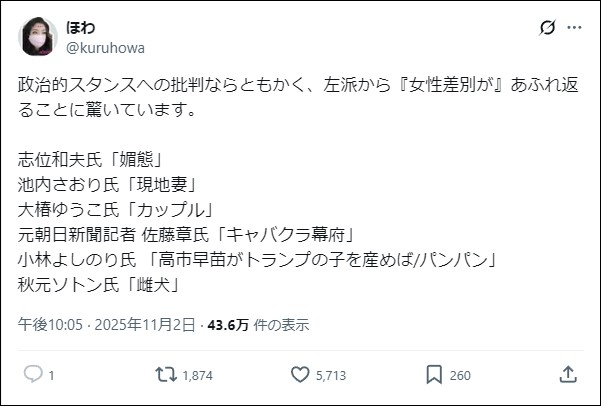
Task: Open the ほわ profile avatar picture
Action: point(36,36)
